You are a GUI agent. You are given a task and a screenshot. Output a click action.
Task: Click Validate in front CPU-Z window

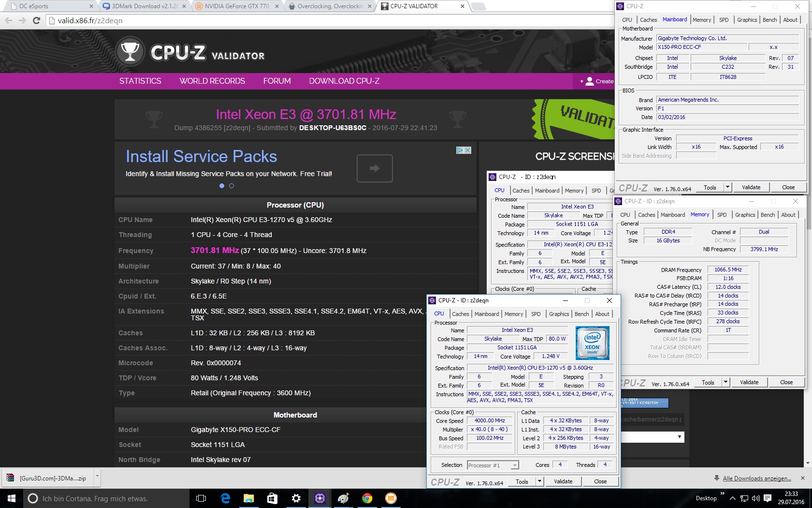tap(563, 481)
